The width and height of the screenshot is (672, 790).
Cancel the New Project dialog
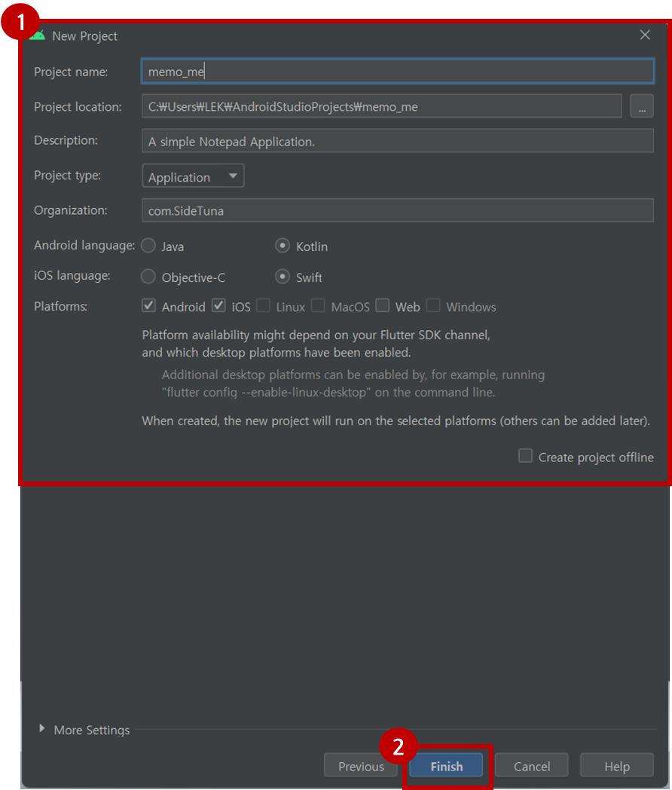[532, 766]
